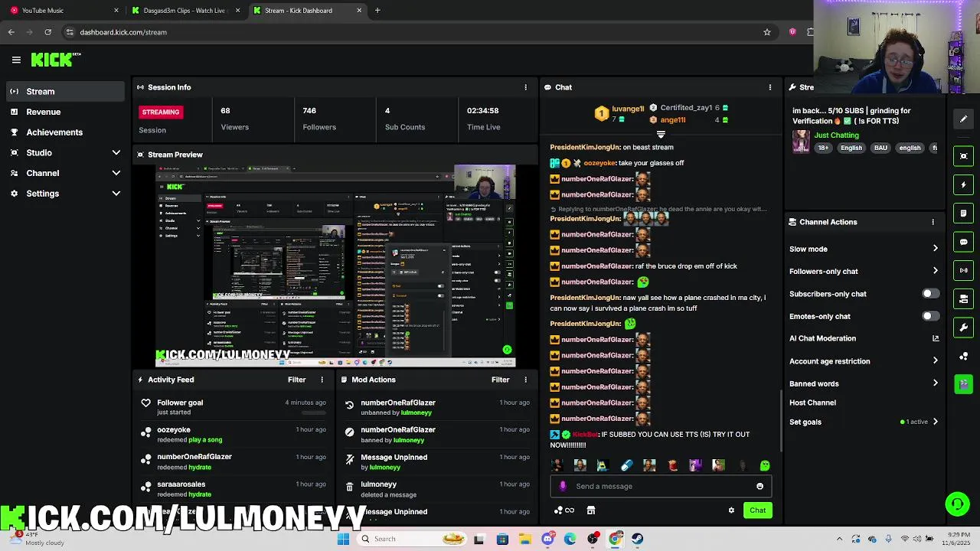Click lulmoneyy link in unbanned entry
Screen dimensions: 980x551
(416, 412)
